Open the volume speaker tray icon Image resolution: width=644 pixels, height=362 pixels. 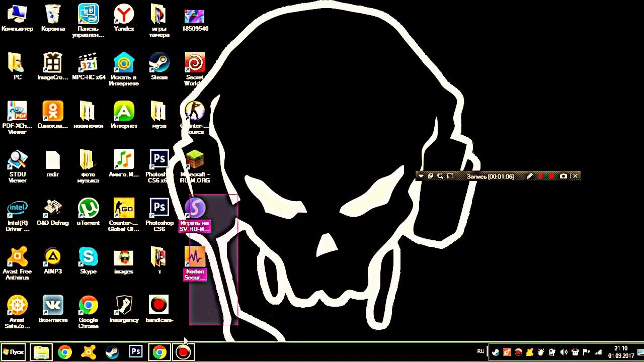click(x=563, y=352)
